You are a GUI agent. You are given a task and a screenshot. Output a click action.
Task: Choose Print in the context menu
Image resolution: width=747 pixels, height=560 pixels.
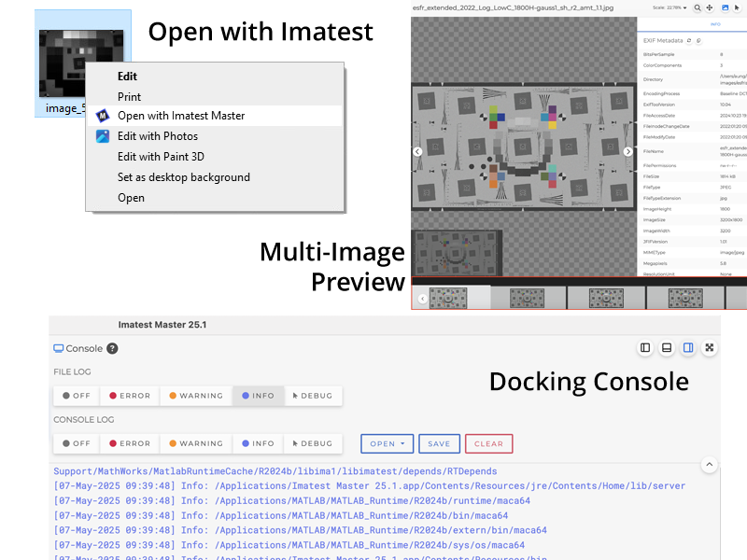(x=216, y=97)
